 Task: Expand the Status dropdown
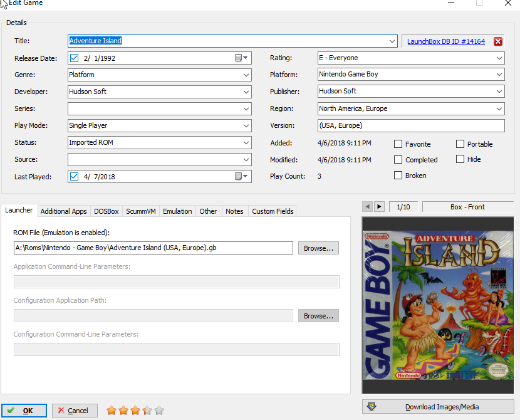click(x=246, y=143)
